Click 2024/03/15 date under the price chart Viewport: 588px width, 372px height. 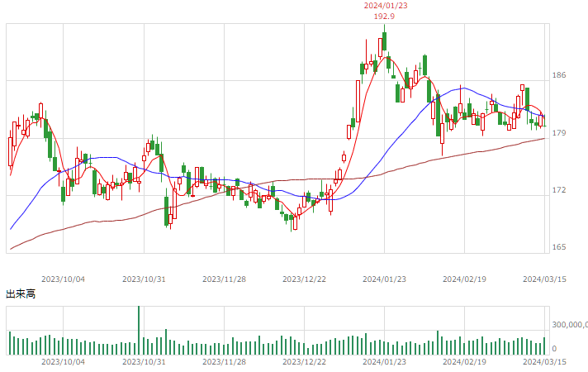[544, 279]
